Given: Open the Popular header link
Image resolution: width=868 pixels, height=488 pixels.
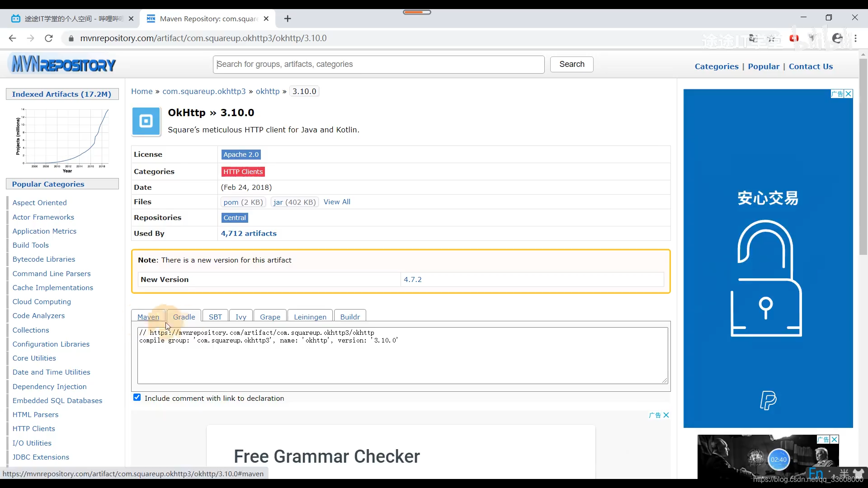Looking at the screenshot, I should [x=764, y=66].
